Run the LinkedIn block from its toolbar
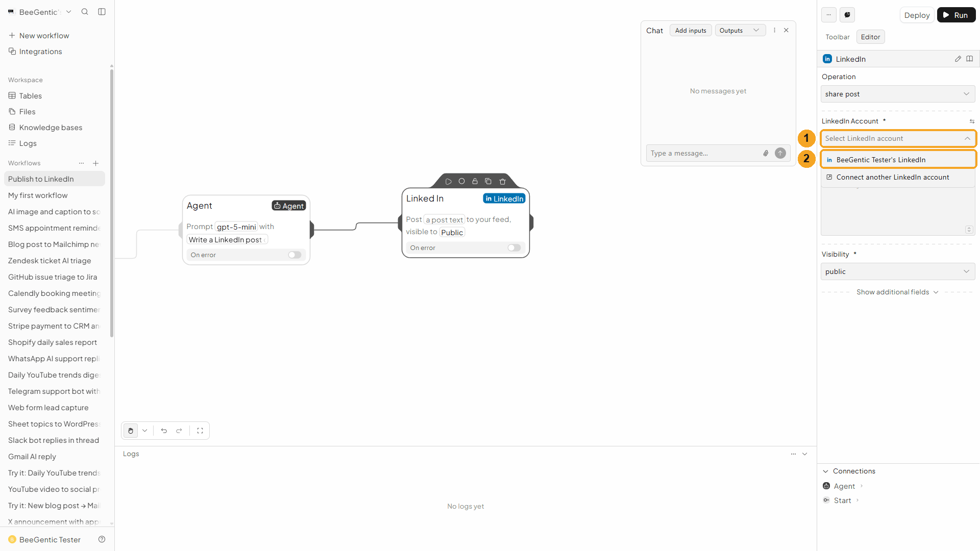 pyautogui.click(x=448, y=182)
